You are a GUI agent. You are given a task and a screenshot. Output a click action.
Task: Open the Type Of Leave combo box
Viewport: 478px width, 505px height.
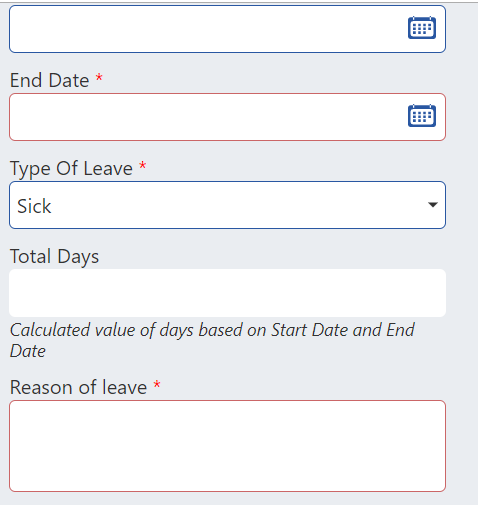click(227, 205)
